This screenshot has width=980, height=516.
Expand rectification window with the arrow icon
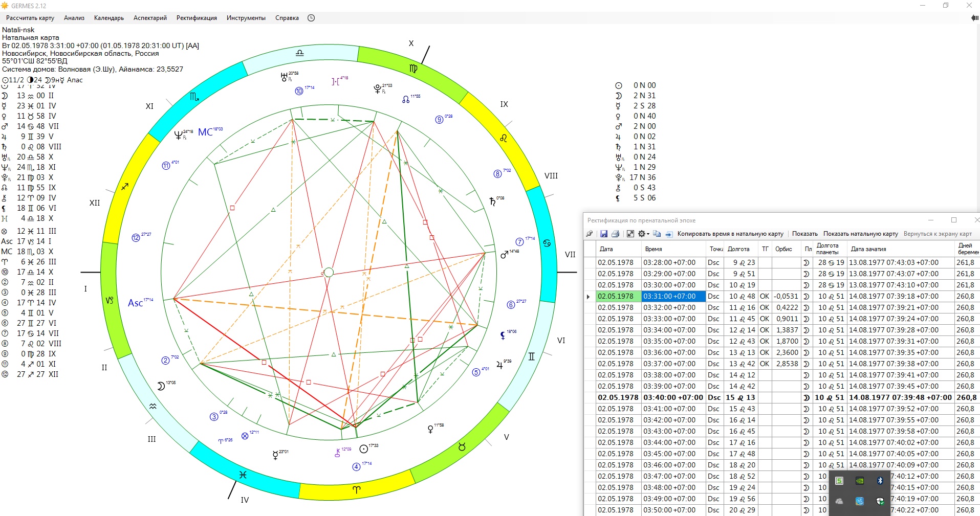[x=630, y=234]
